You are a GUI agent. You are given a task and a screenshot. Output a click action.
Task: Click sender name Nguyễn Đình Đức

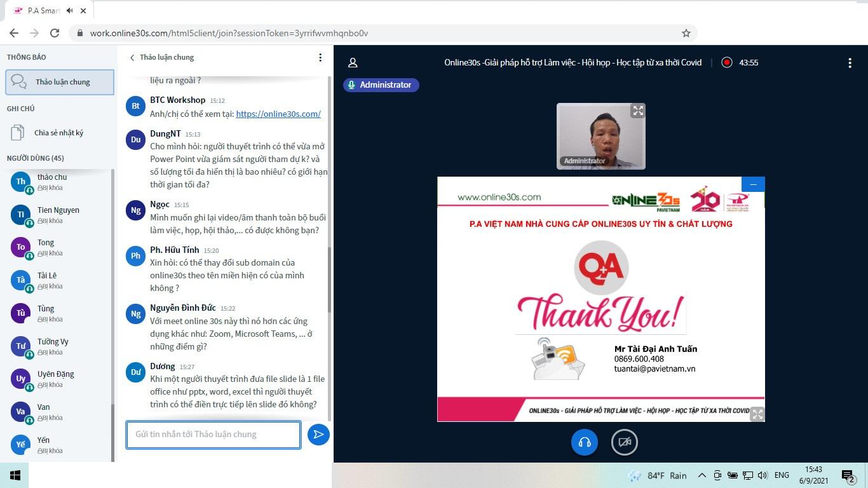point(183,308)
